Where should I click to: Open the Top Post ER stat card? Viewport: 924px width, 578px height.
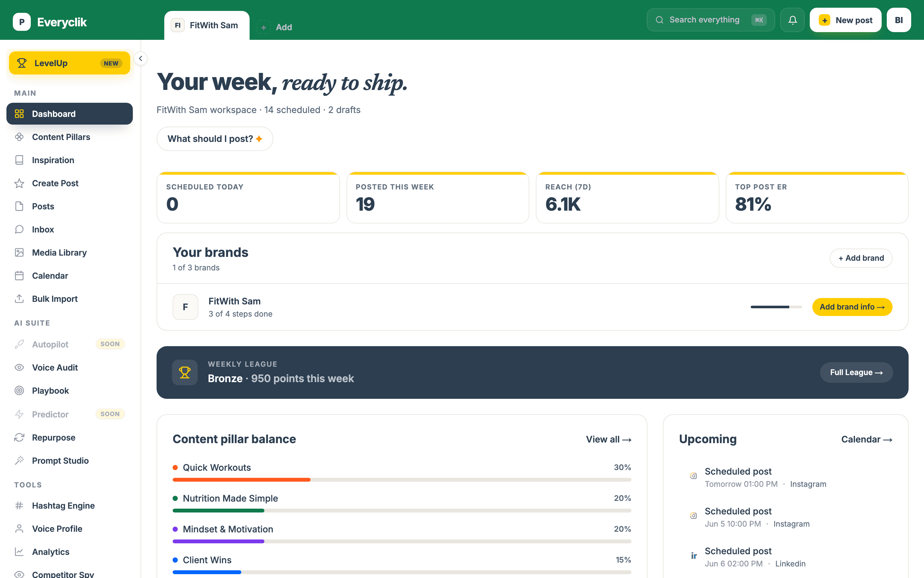click(x=817, y=197)
